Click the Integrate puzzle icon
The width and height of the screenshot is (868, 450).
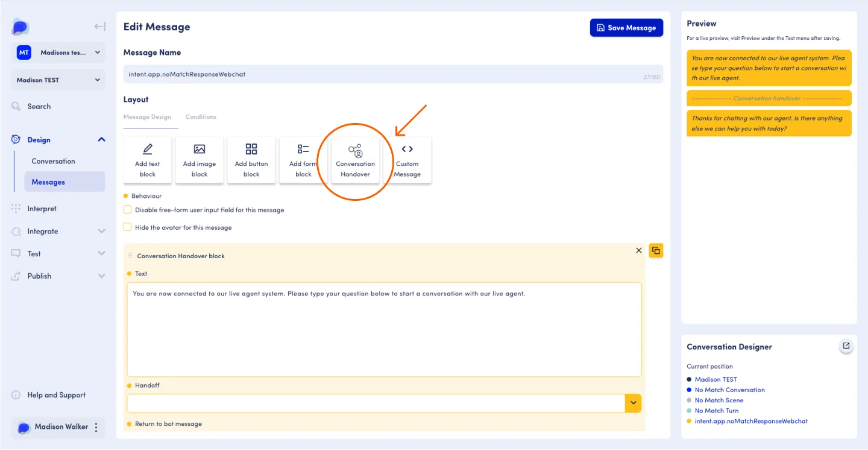coord(16,231)
